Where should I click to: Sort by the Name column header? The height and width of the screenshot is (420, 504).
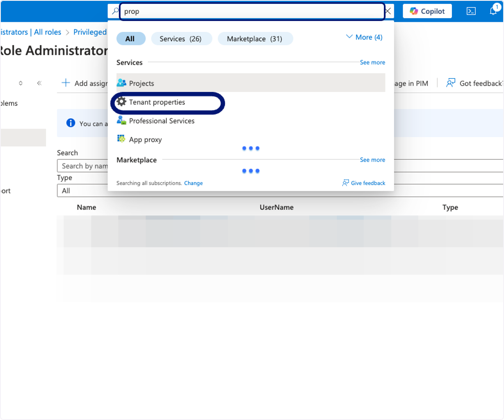(87, 207)
